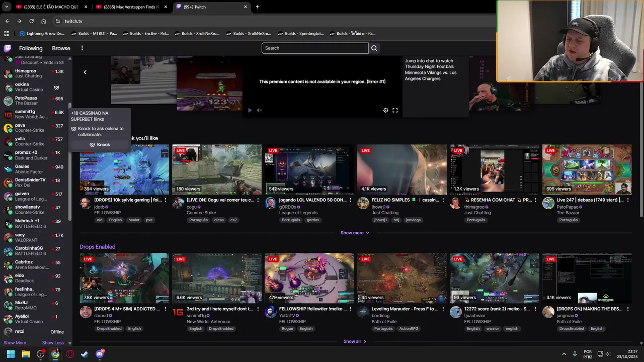The width and height of the screenshot is (644, 362).
Task: Open options menu on shroud stream card
Action: [x=166, y=309]
